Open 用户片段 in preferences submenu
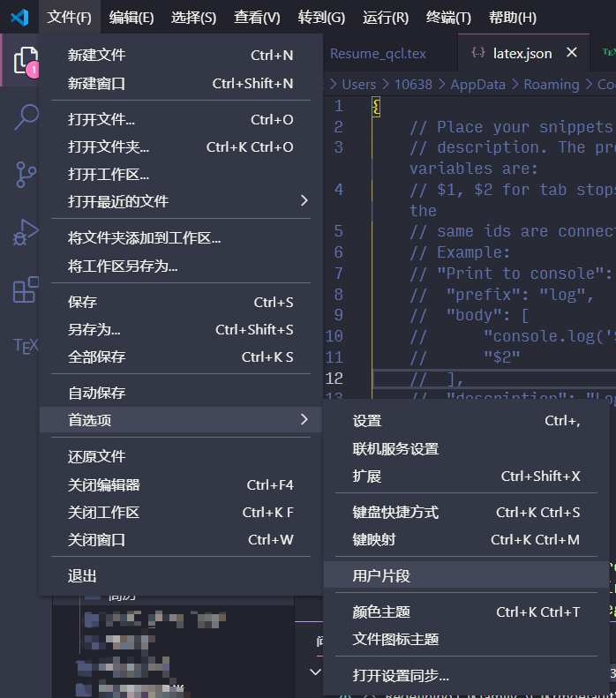Viewport: 616px width, 698px height. (x=466, y=575)
